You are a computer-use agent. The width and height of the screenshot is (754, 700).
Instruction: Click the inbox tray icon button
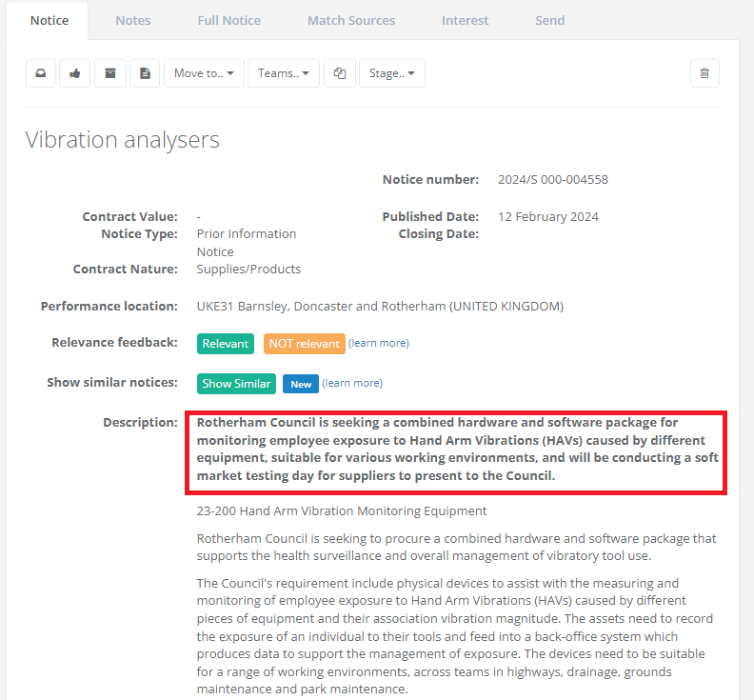pos(41,73)
